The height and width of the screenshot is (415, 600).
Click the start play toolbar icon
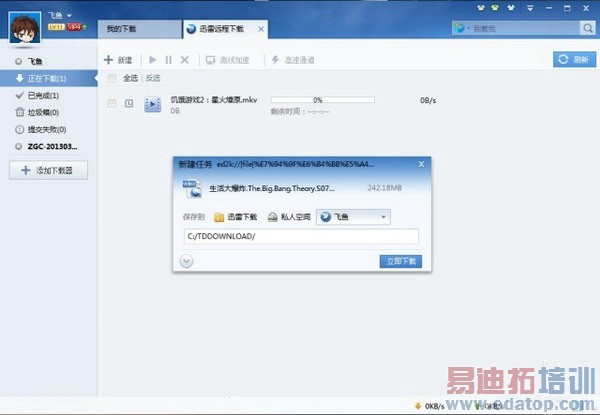[x=152, y=60]
